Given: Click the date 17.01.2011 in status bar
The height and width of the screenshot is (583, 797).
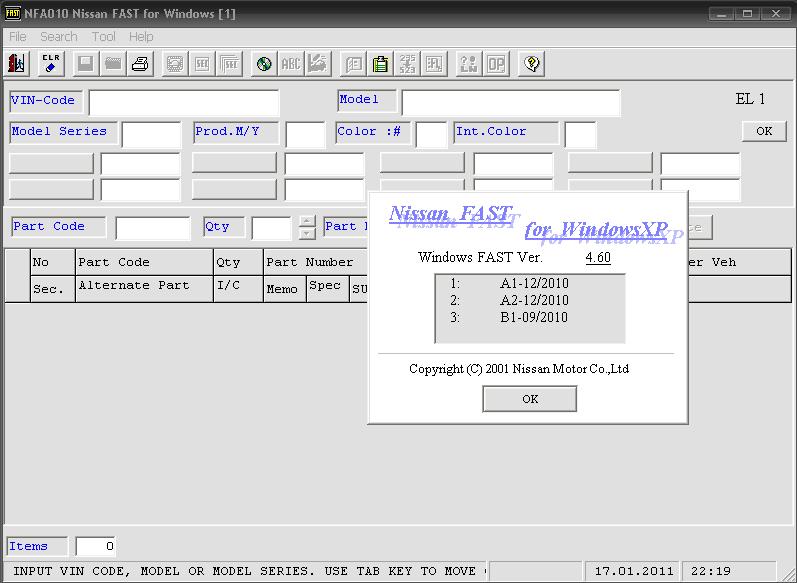Looking at the screenshot, I should point(634,571).
